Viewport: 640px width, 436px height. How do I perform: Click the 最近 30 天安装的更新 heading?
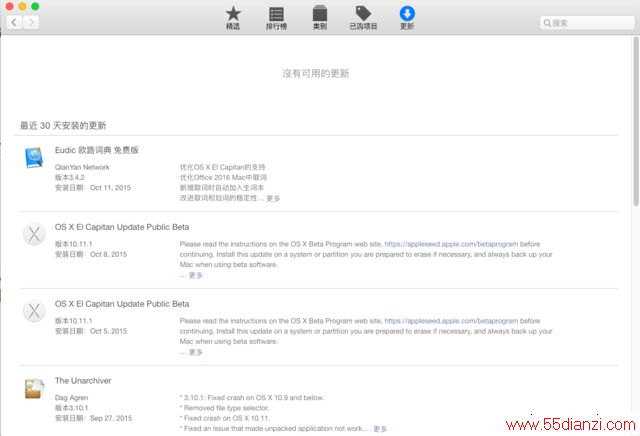(63, 125)
